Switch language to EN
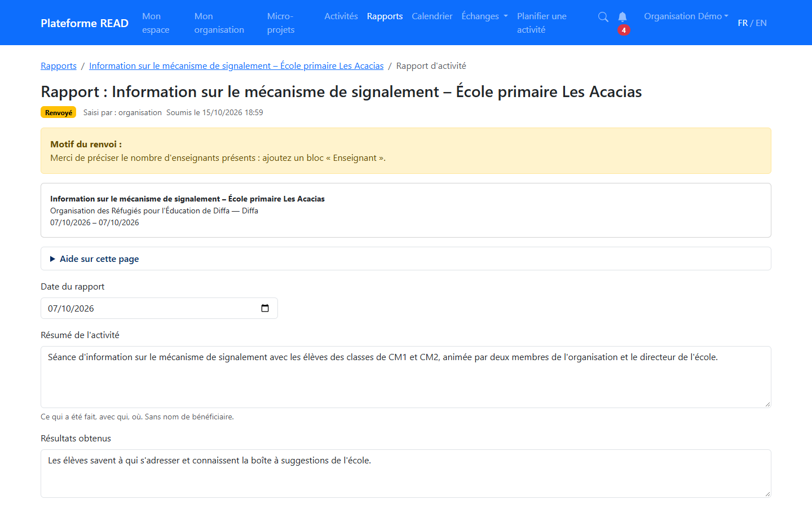 (x=761, y=23)
